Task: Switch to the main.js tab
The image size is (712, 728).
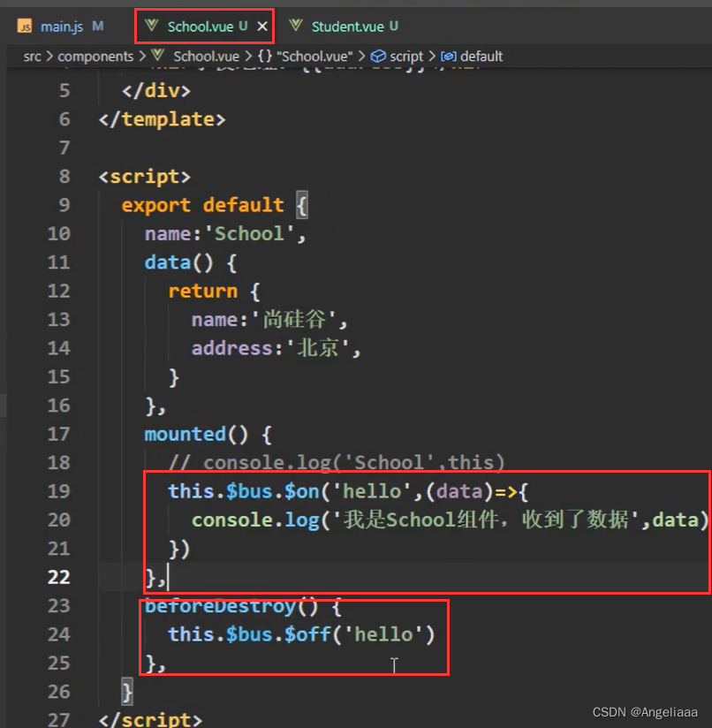Action: click(x=61, y=27)
